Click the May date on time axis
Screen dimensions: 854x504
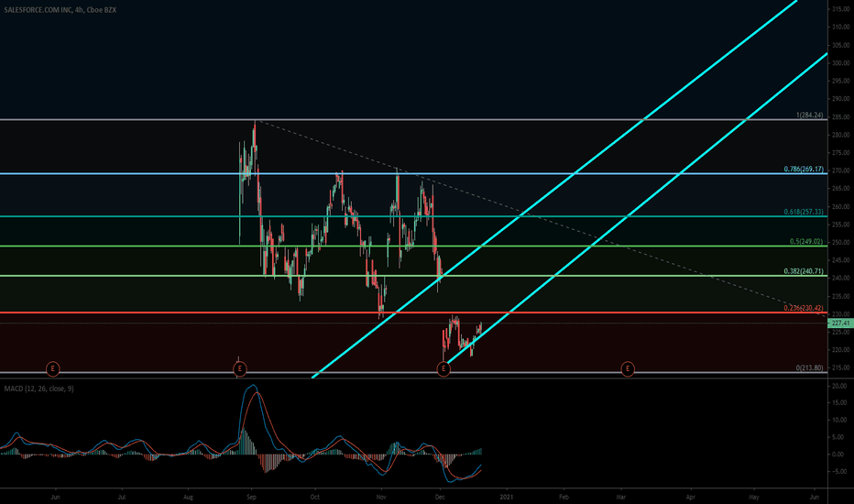753,497
